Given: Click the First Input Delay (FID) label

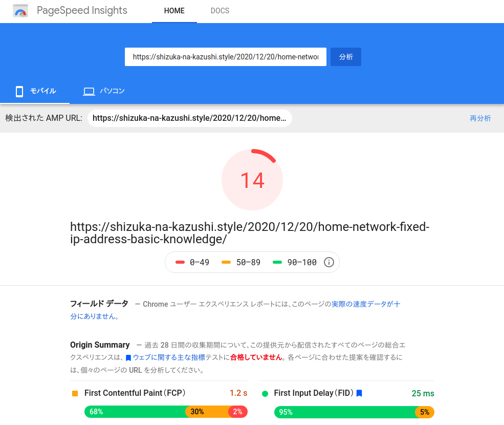Looking at the screenshot, I should click(314, 393).
